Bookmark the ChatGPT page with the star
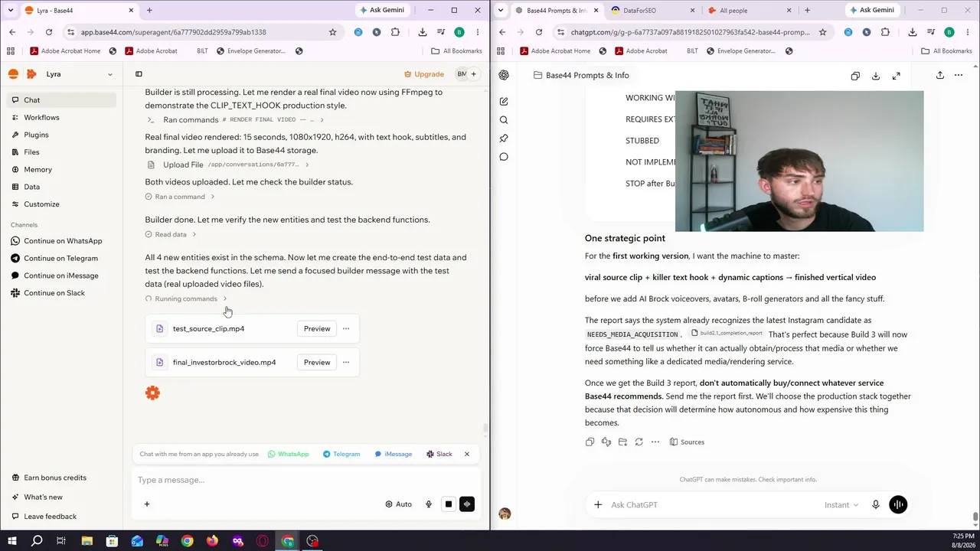The width and height of the screenshot is (980, 551). pos(822,32)
